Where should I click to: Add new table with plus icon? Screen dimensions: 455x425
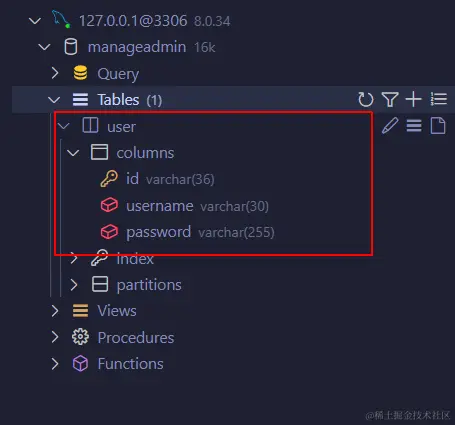point(414,99)
